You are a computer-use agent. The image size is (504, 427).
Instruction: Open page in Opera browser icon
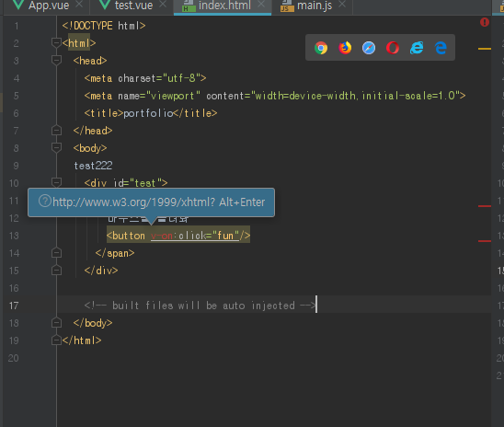coord(393,48)
